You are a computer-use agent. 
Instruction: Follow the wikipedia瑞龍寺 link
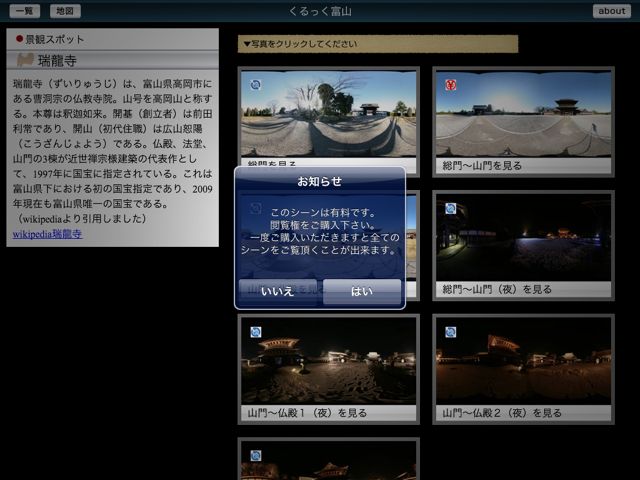point(47,234)
